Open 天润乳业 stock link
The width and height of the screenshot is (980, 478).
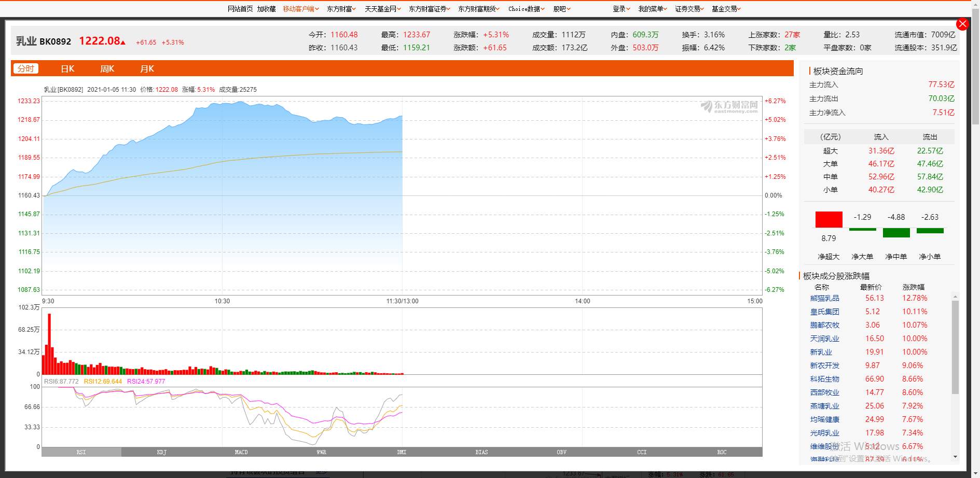click(824, 339)
